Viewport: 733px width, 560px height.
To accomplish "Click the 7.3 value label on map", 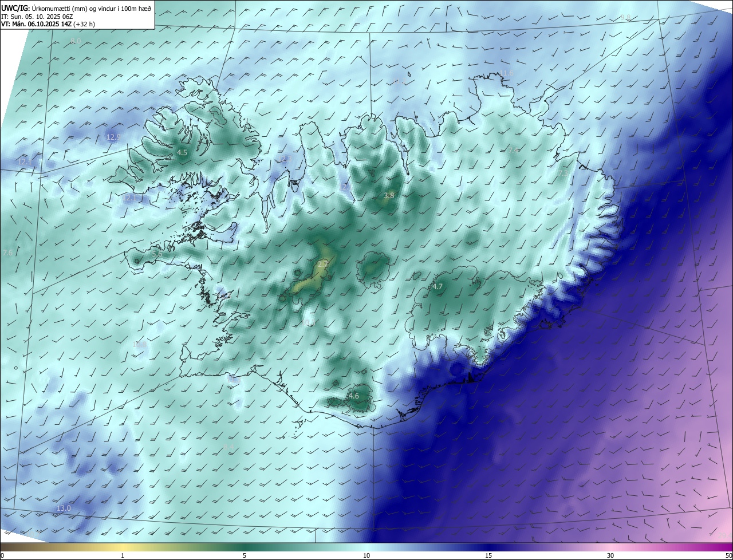I will [x=563, y=173].
